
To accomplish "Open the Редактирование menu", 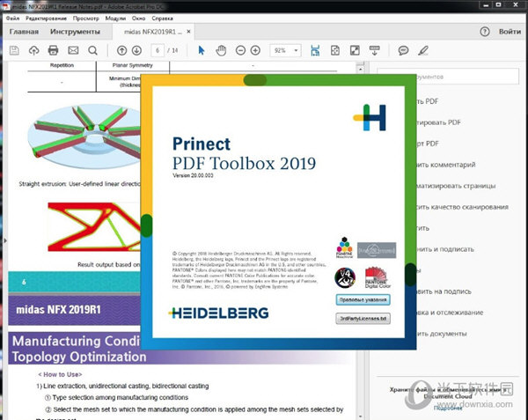I will [x=46, y=18].
